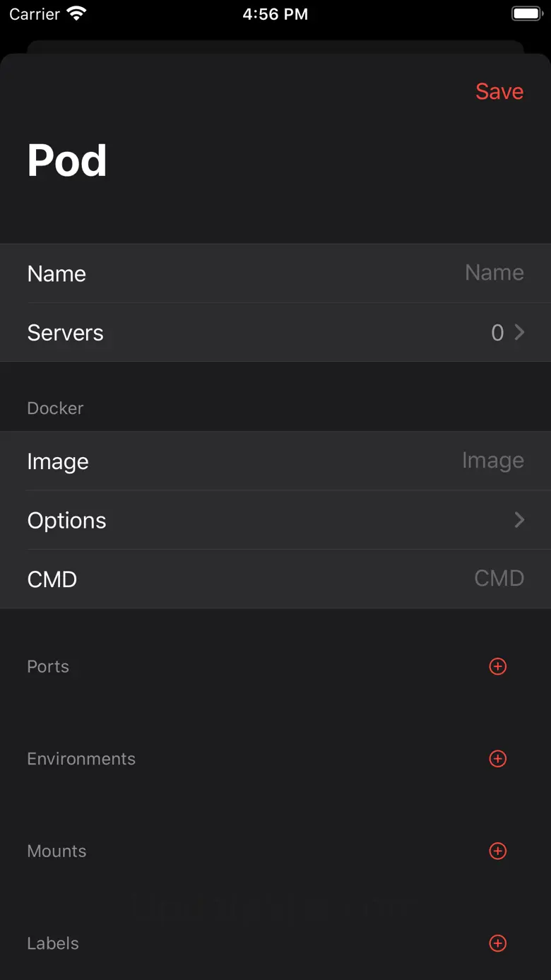Add a new port with plus icon
This screenshot has width=551, height=980.
(498, 666)
